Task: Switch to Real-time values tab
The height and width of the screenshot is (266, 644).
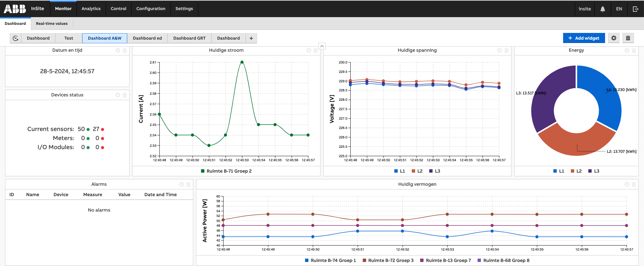Action: click(x=52, y=24)
